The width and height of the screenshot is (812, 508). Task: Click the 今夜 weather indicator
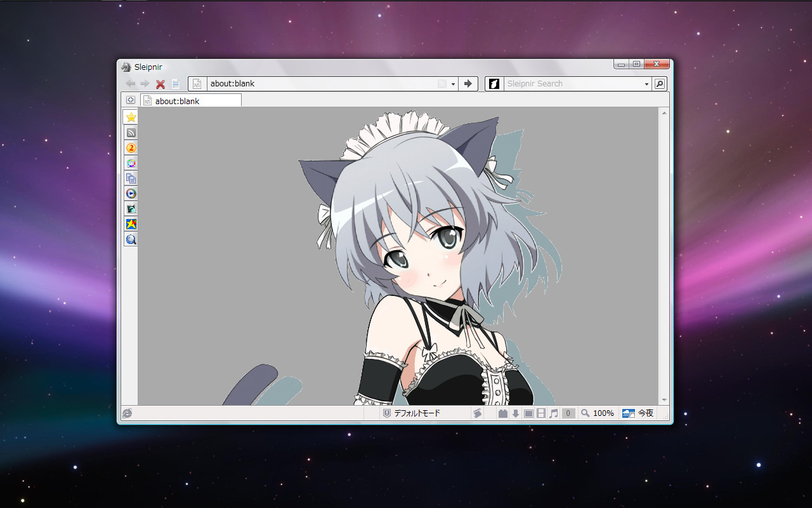[638, 413]
